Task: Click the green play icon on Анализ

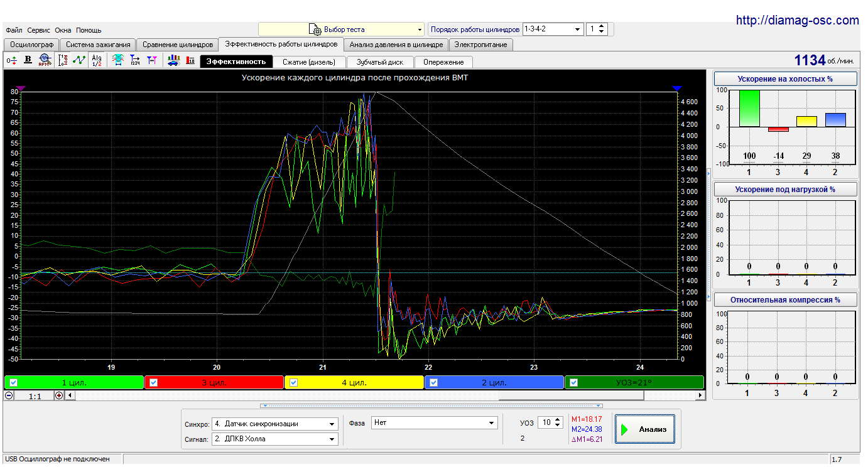Action: point(625,429)
